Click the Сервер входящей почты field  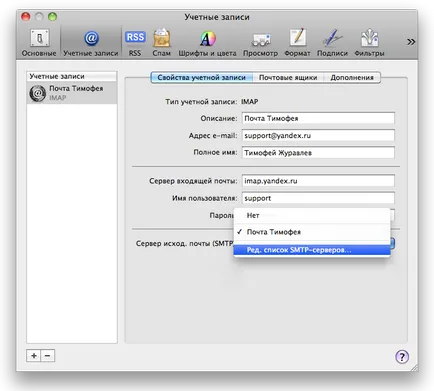(x=318, y=181)
